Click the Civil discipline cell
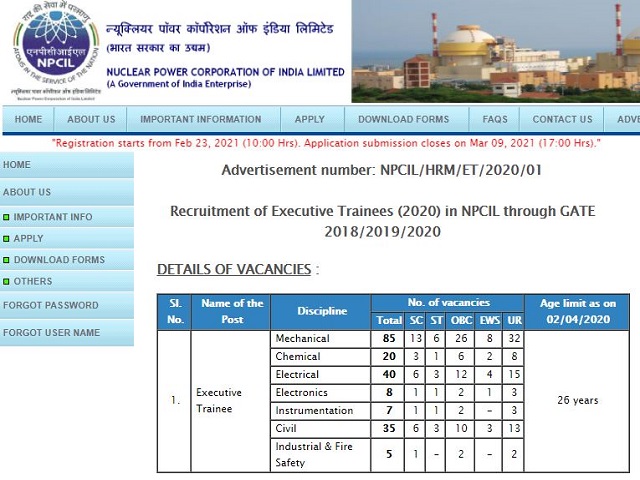640x480 pixels. pyautogui.click(x=320, y=428)
